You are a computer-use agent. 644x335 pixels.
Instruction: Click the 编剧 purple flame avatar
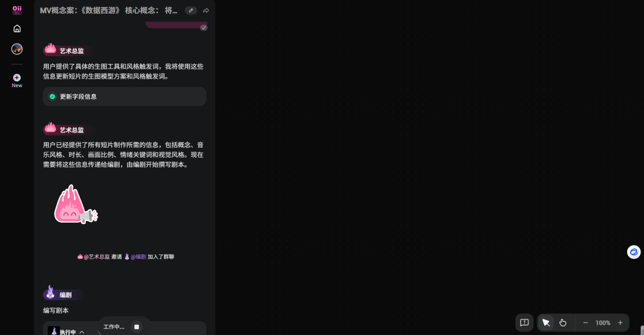coord(50,292)
